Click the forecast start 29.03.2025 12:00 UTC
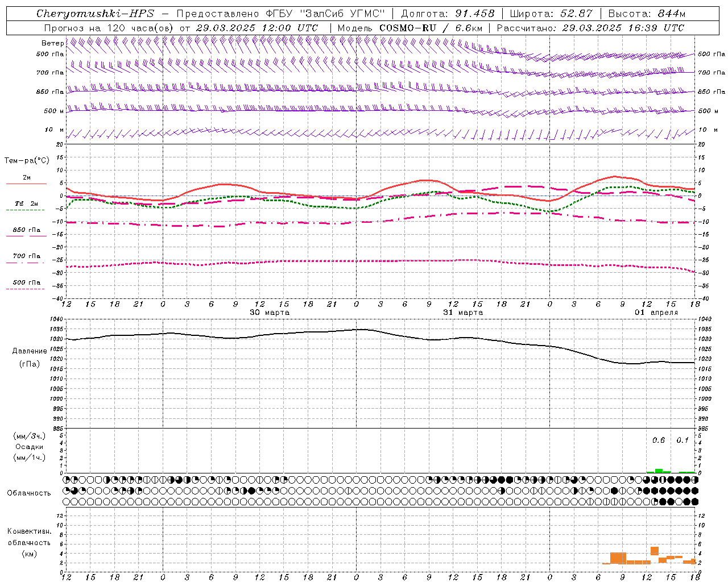The image size is (728, 582). (257, 28)
